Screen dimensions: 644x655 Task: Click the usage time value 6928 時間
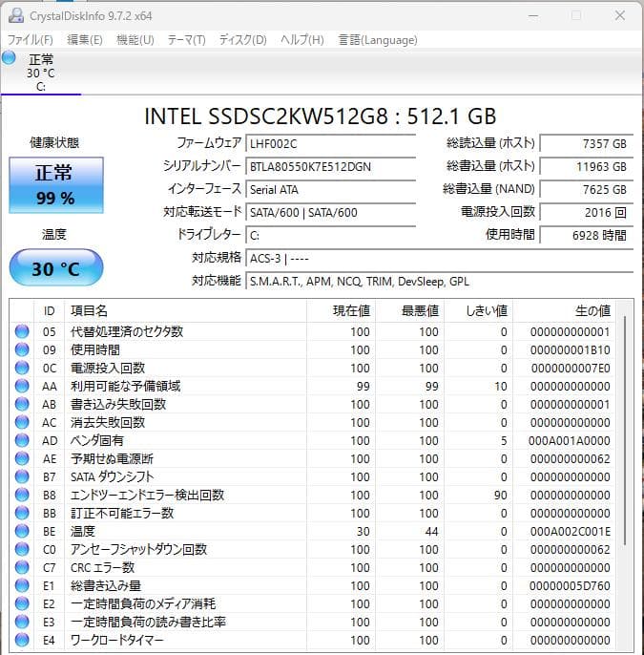(587, 235)
